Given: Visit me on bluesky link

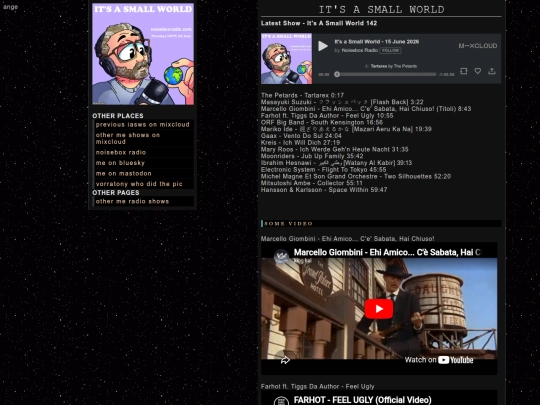Looking at the screenshot, I should [120, 163].
